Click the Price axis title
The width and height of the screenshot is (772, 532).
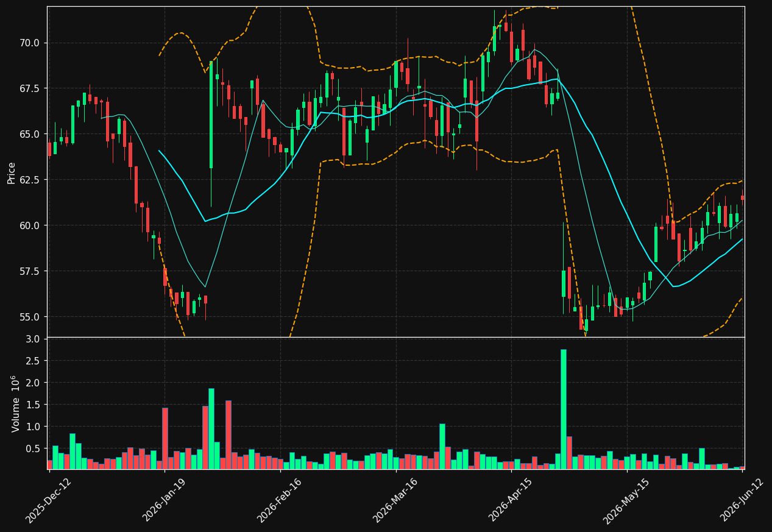(x=11, y=172)
